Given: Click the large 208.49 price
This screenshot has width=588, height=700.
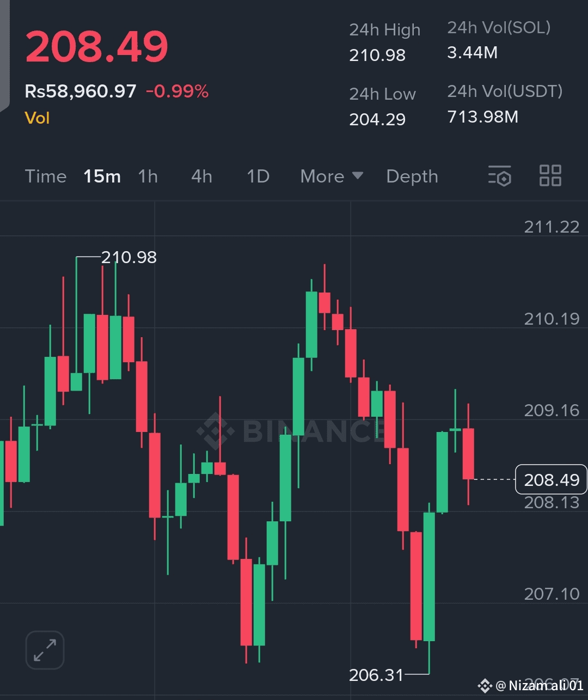Looking at the screenshot, I should pyautogui.click(x=97, y=47).
